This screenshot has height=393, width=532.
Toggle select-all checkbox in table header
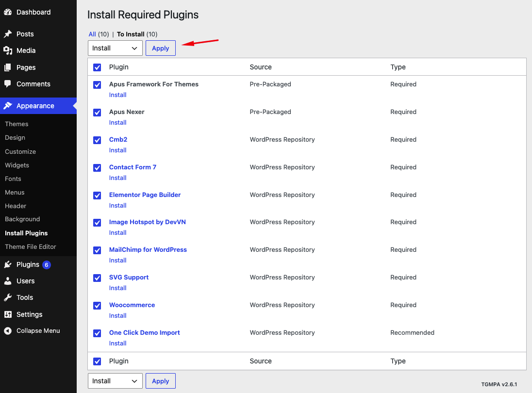[97, 67]
